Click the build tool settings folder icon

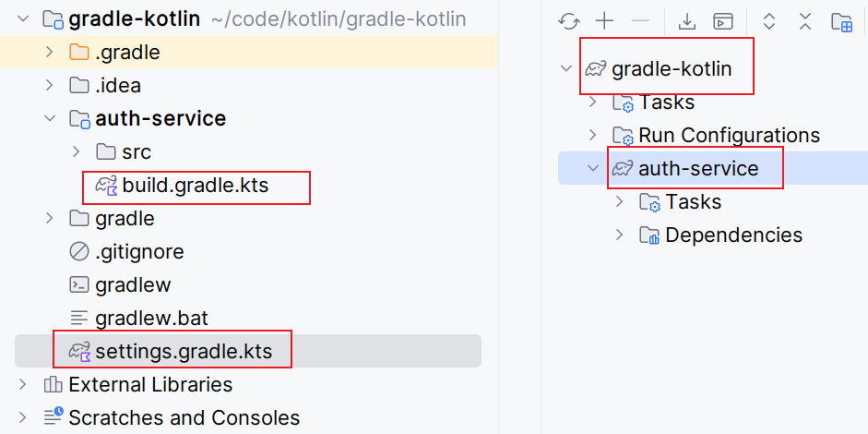tap(841, 21)
